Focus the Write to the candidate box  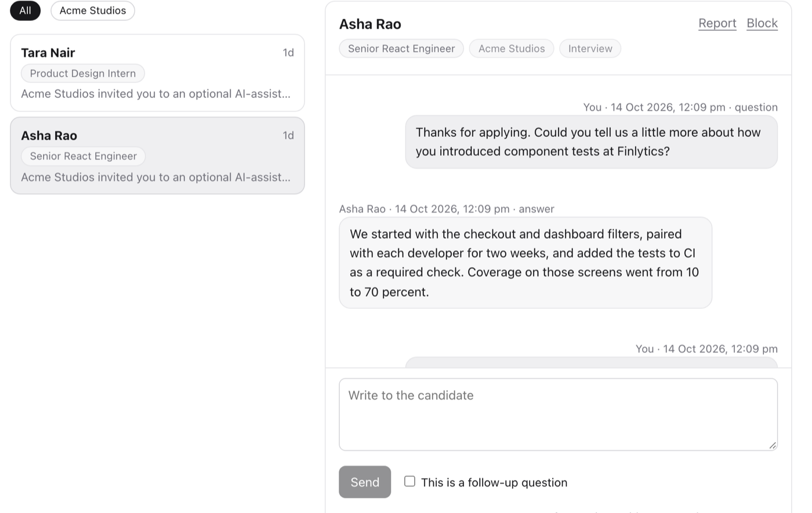click(558, 414)
